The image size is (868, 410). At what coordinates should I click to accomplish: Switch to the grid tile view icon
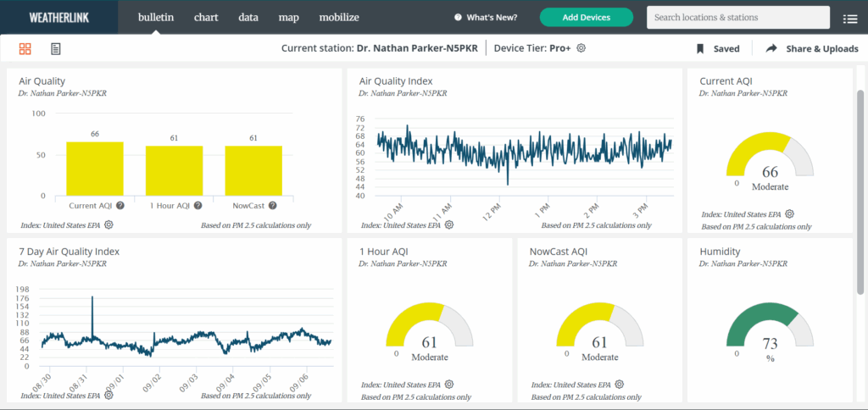pos(25,49)
